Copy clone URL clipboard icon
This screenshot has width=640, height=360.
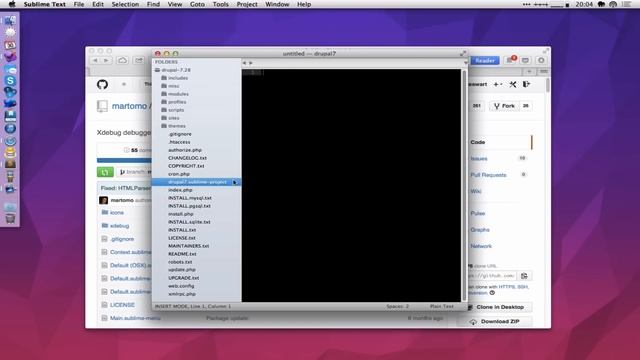524,276
